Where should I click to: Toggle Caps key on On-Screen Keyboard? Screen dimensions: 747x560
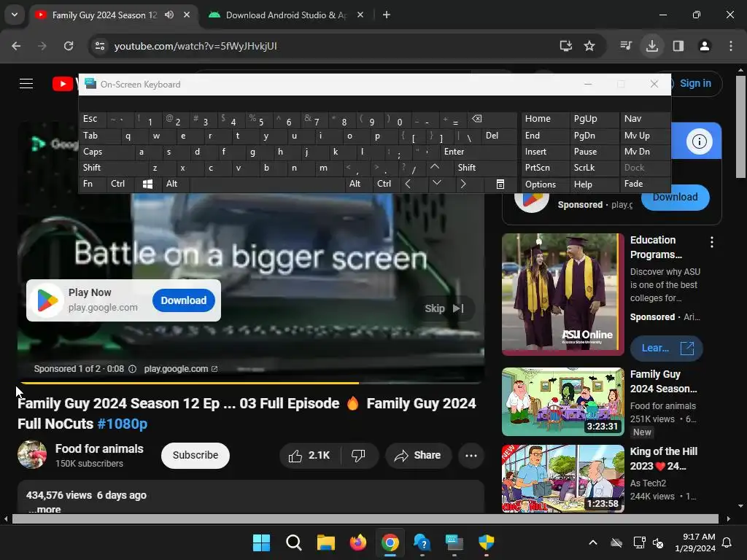106,152
